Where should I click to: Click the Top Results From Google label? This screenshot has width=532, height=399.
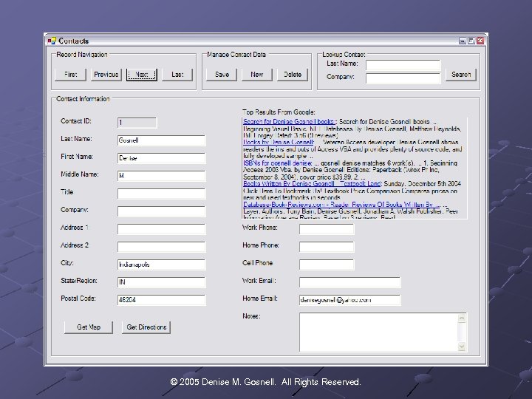tap(279, 112)
